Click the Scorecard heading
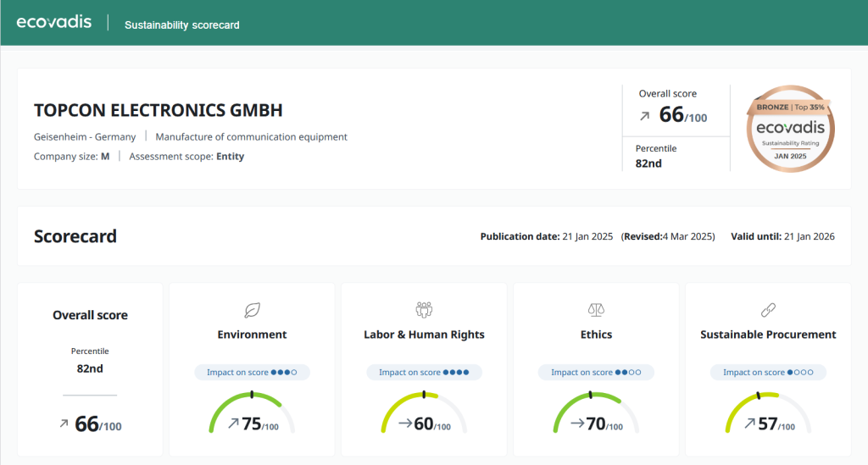This screenshot has height=465, width=868. coord(75,236)
